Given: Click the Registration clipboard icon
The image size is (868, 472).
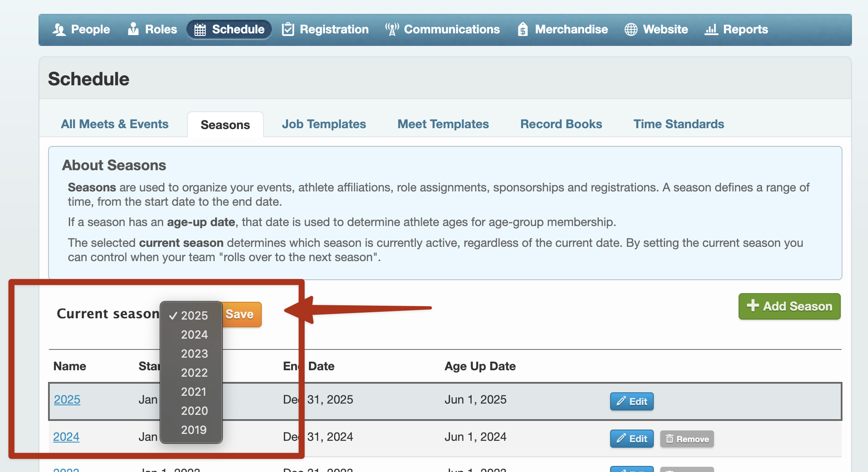Looking at the screenshot, I should tap(288, 29).
